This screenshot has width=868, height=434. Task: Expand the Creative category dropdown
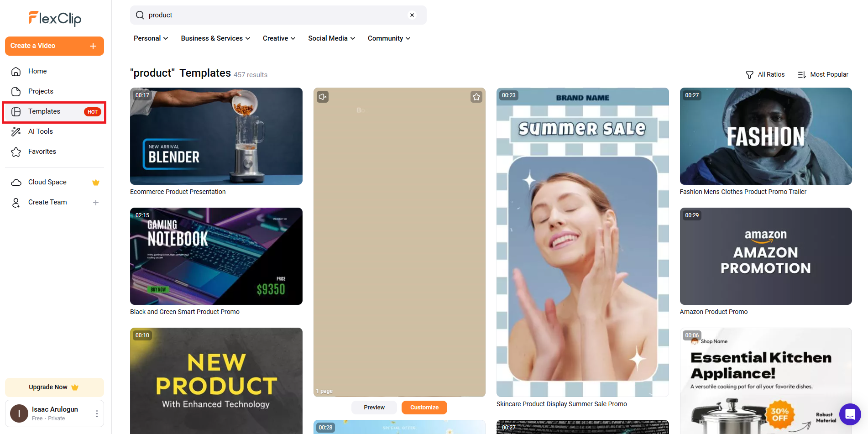pos(279,38)
